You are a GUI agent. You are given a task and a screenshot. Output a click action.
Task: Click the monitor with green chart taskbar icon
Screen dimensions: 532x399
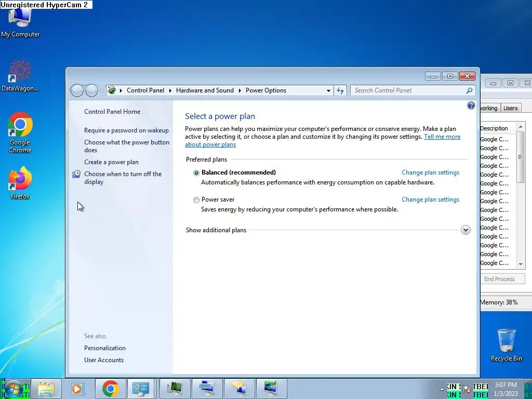271,389
